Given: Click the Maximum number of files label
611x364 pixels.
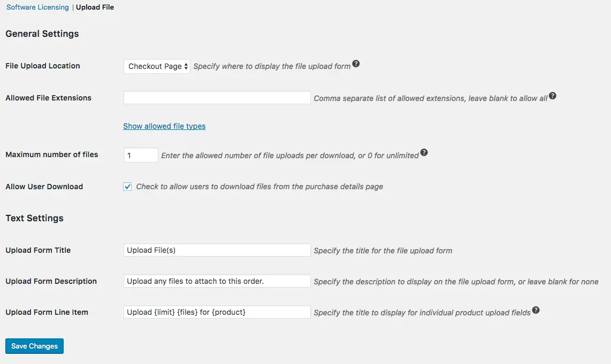Looking at the screenshot, I should coord(52,154).
